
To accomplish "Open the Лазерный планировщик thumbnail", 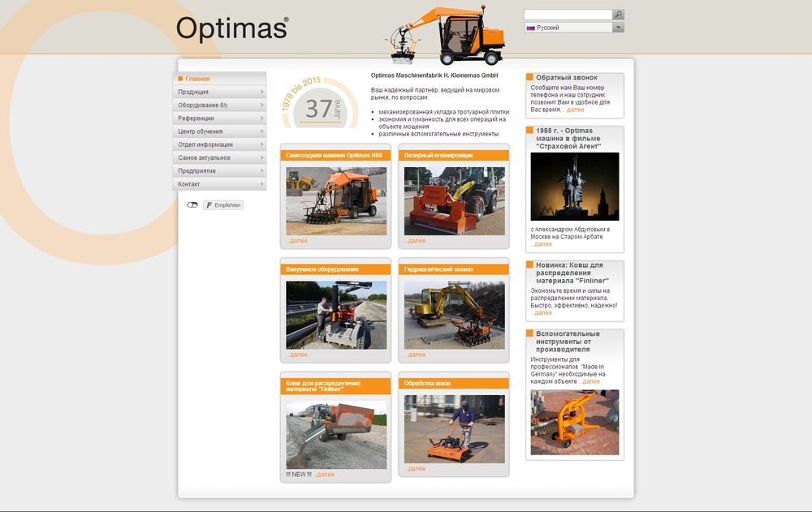I will 454,201.
